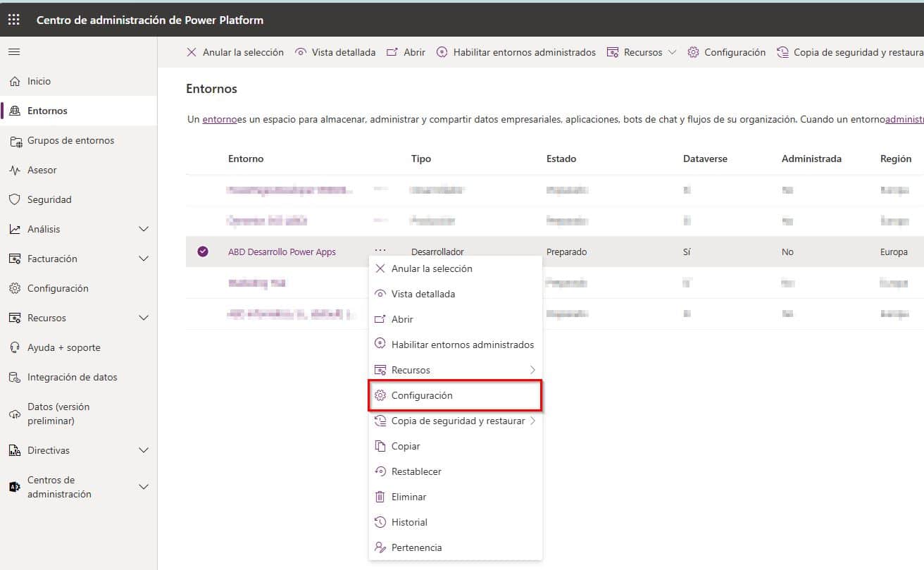
Task: Choose Vista detallada in context menu
Action: (x=456, y=294)
